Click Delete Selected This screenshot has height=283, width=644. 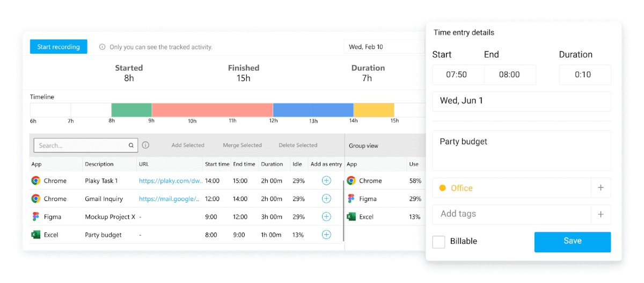click(298, 145)
